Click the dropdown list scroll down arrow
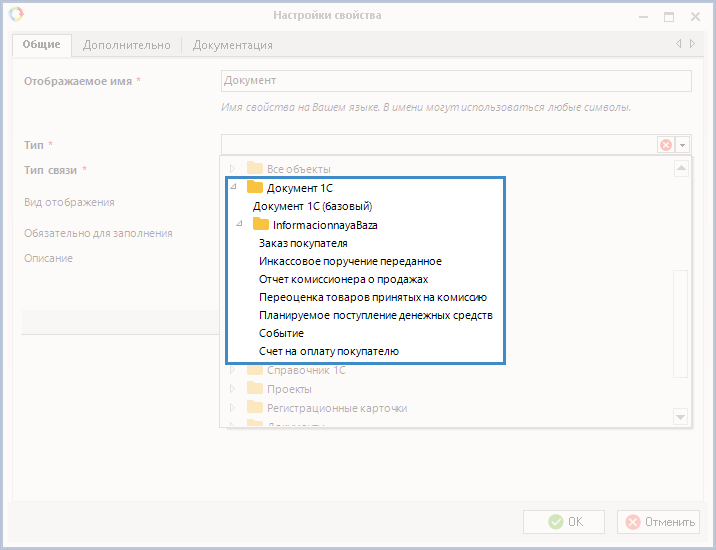 point(680,416)
